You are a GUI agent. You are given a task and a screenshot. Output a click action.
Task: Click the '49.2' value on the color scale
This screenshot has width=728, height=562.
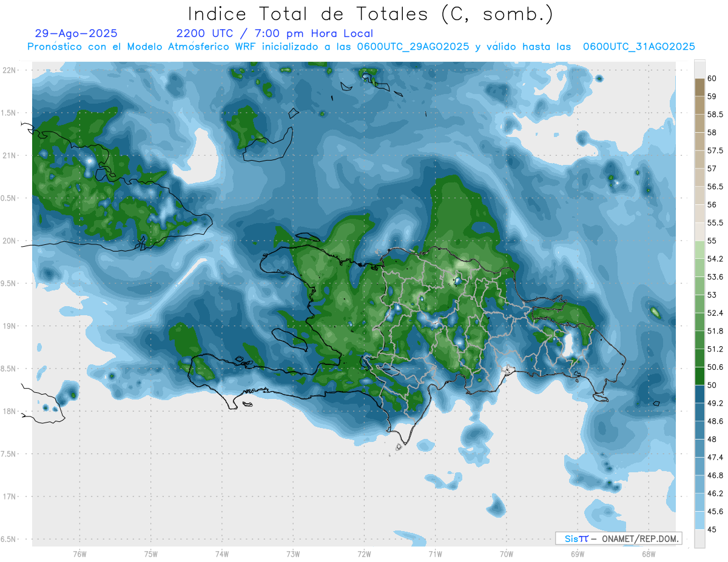pos(714,403)
